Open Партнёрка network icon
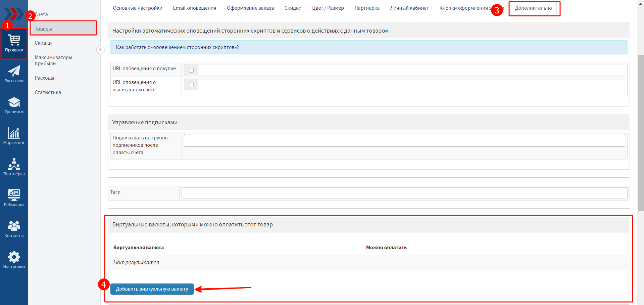Image resolution: width=644 pixels, height=305 pixels. tap(14, 167)
